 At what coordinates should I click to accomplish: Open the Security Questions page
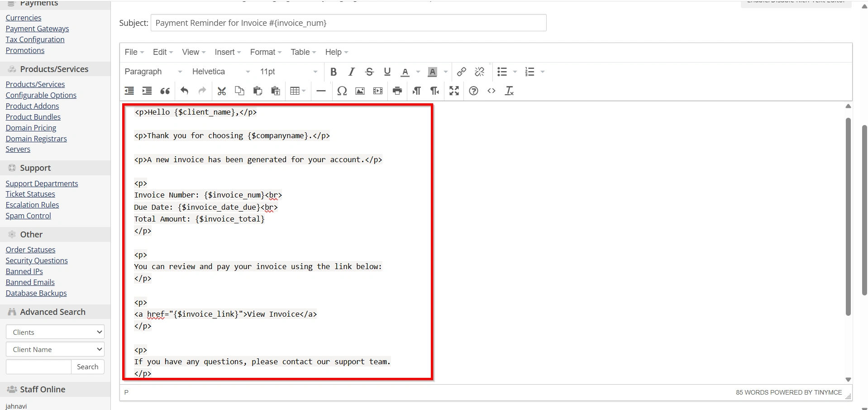(37, 260)
